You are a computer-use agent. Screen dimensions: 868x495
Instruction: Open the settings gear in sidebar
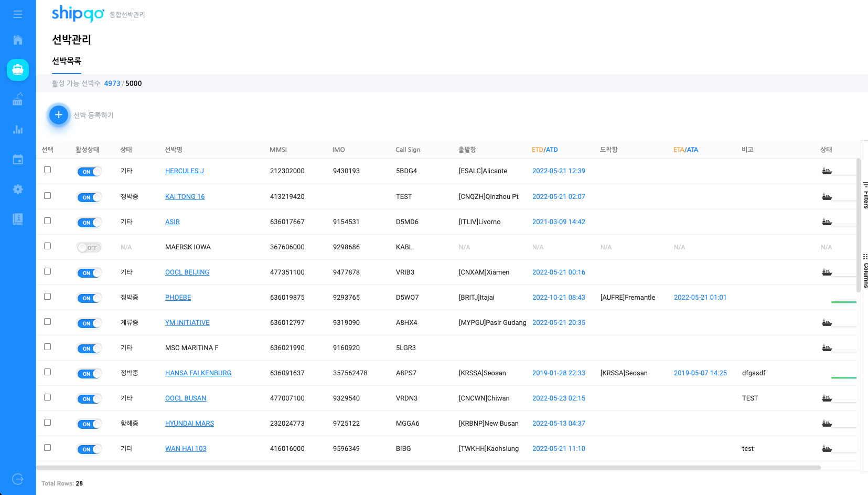(18, 189)
